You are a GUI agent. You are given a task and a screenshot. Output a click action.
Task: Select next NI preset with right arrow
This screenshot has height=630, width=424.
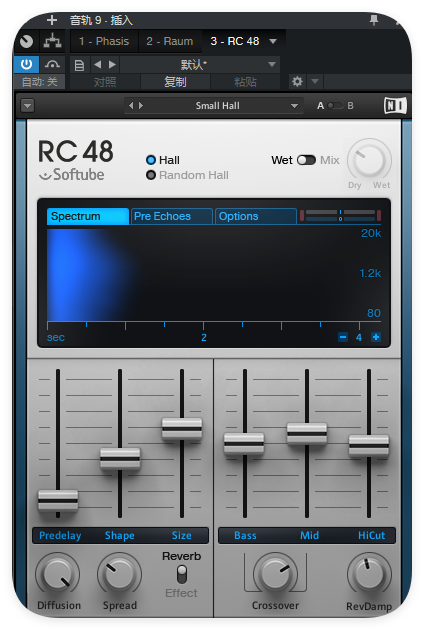tap(141, 106)
